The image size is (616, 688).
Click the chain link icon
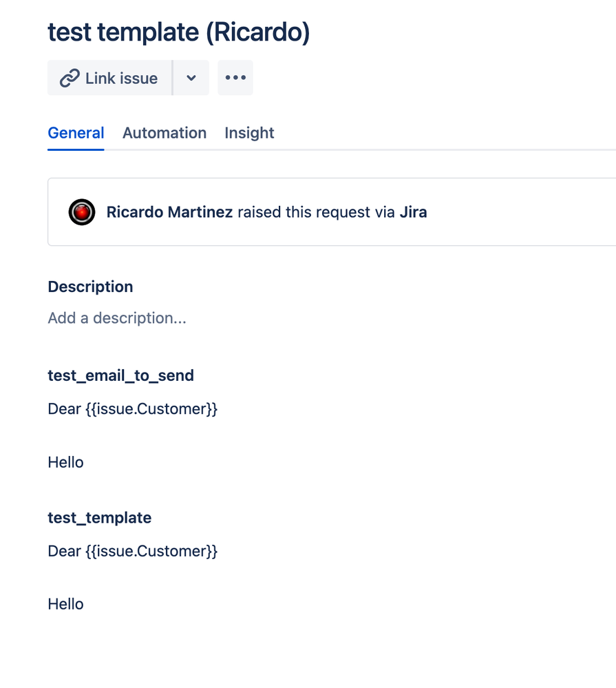tap(70, 78)
